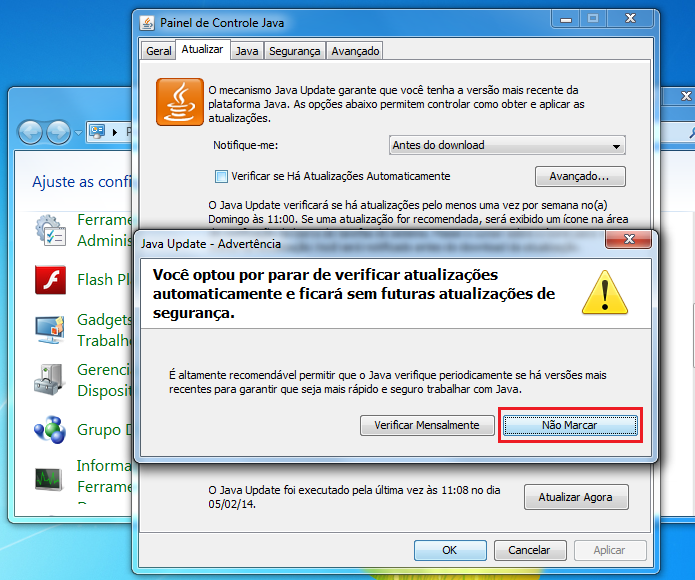Click the orange Java coffee cup logo

(180, 102)
